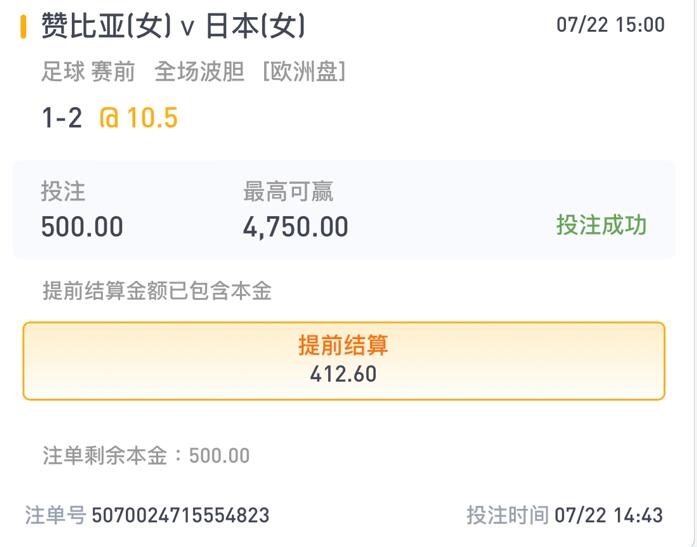Click the yellow marker bar beside match title
This screenshot has height=547, width=697.
tap(23, 26)
